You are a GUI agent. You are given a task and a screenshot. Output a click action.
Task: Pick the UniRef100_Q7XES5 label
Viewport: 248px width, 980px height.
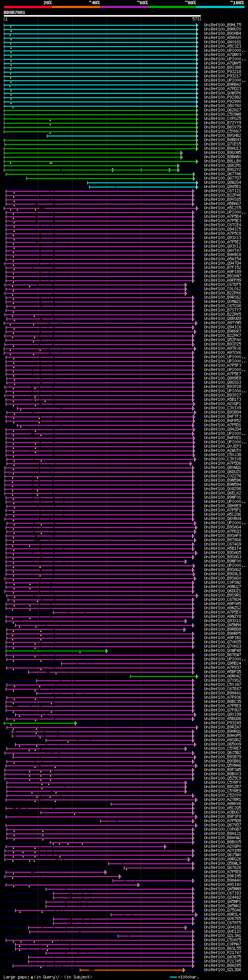222,144
